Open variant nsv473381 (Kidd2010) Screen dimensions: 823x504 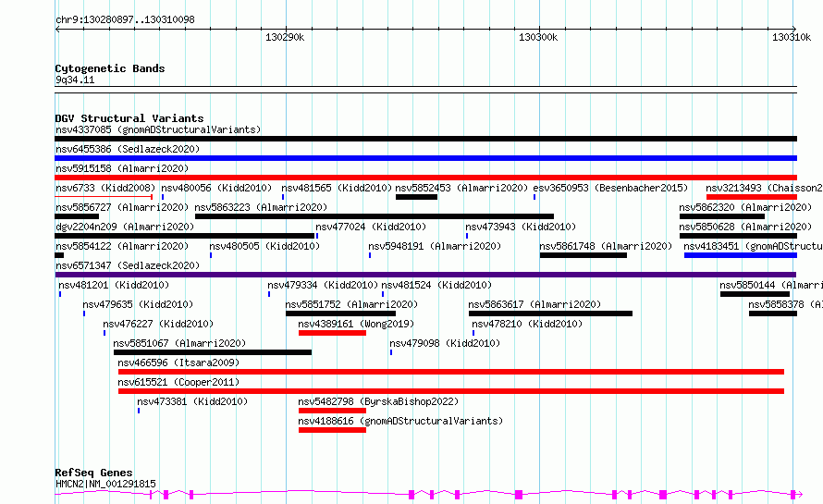[192, 401]
